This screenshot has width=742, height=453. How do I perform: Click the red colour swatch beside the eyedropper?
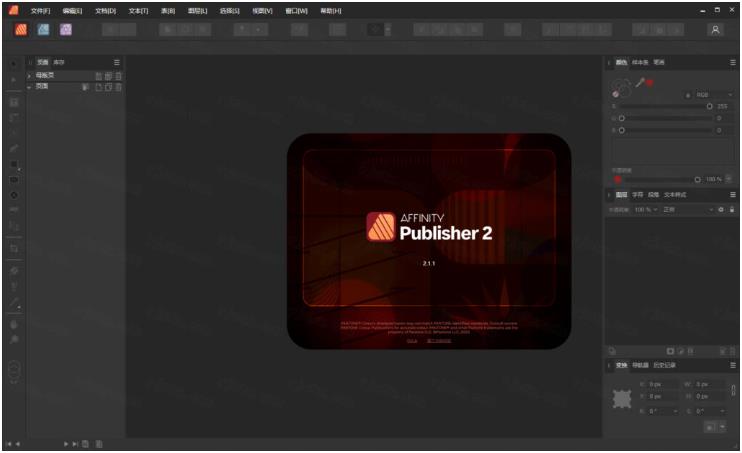point(650,83)
